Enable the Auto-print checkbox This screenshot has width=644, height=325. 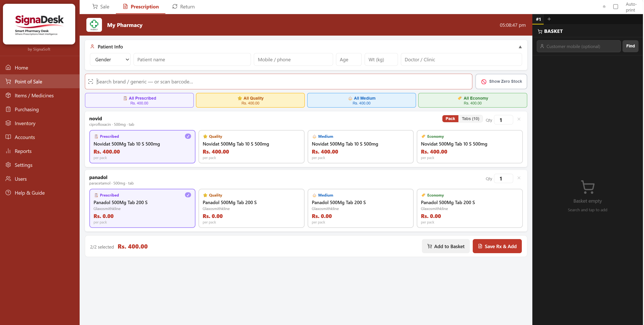(616, 7)
